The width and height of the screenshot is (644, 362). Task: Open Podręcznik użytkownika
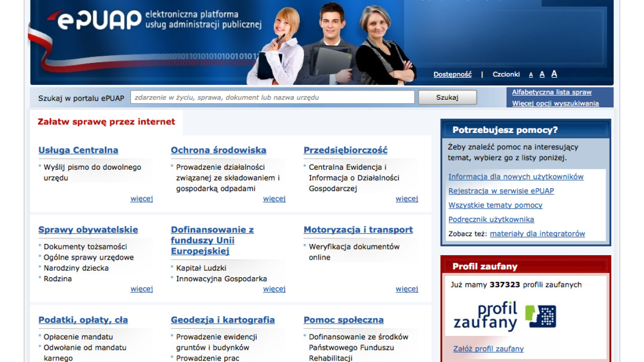pyautogui.click(x=491, y=219)
